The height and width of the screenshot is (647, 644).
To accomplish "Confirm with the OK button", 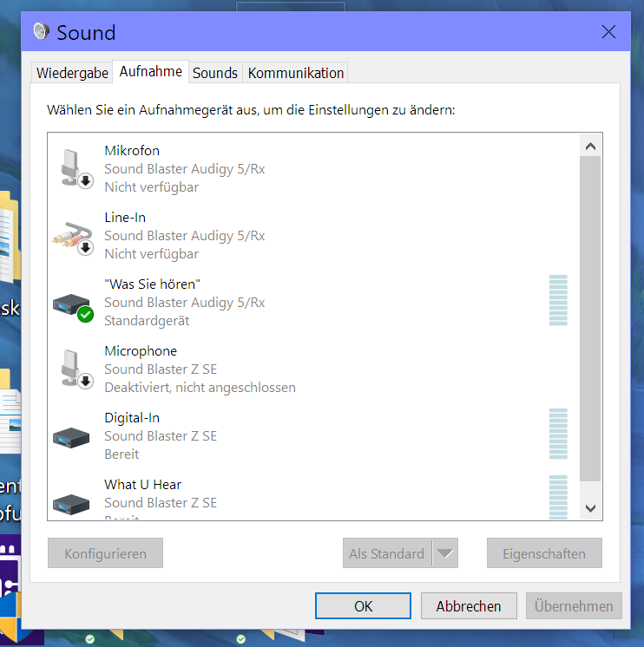I will point(363,605).
